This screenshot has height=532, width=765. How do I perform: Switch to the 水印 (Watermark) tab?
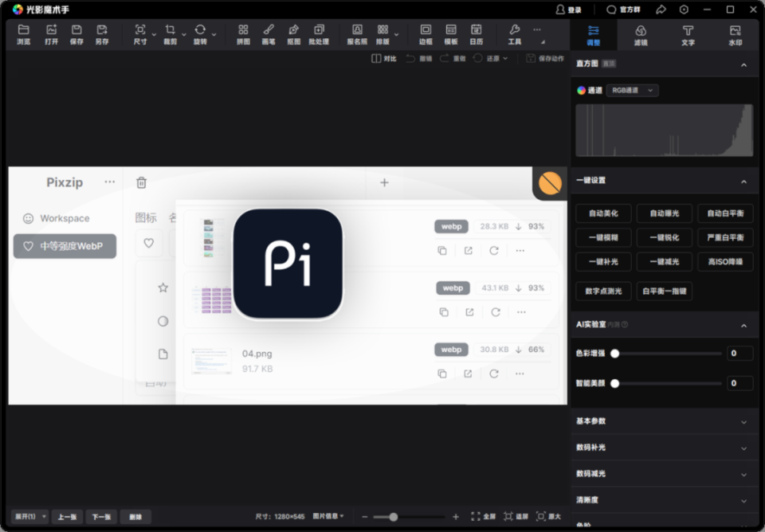(x=735, y=35)
